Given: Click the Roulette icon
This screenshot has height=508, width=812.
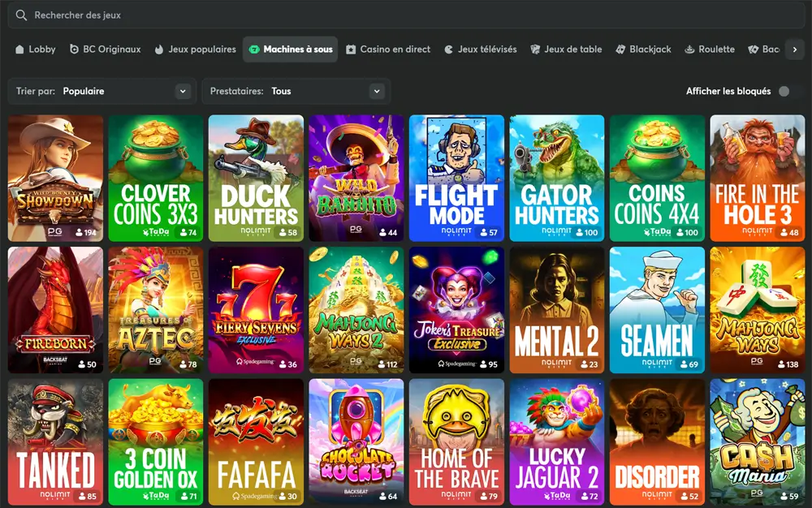Looking at the screenshot, I should point(690,50).
